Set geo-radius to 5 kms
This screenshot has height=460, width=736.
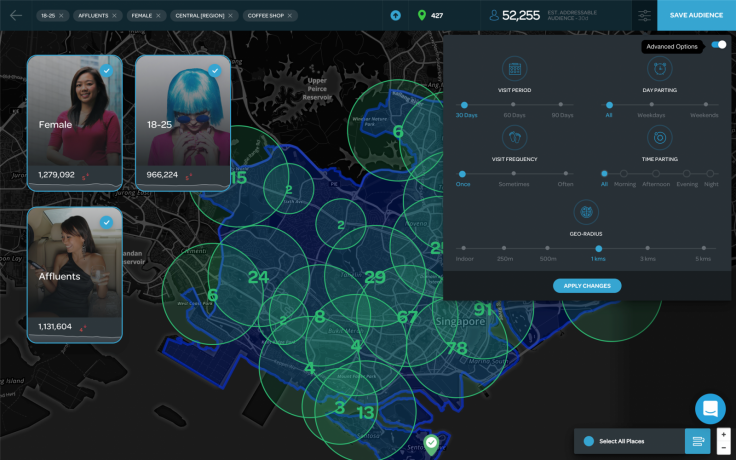coord(704,248)
